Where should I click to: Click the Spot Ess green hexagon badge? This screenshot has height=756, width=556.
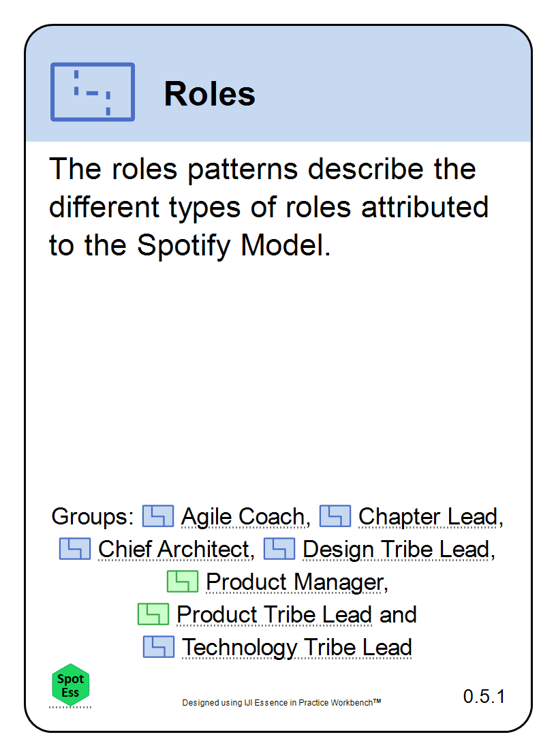point(70,685)
